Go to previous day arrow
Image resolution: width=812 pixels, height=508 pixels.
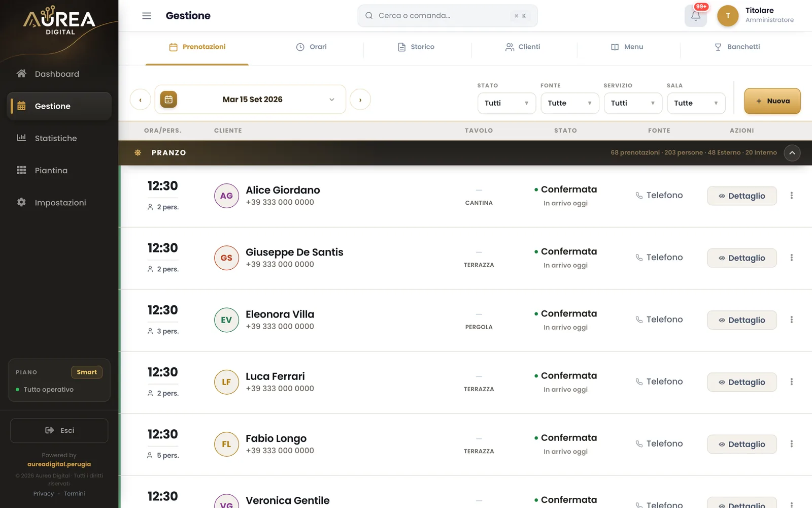(x=141, y=100)
